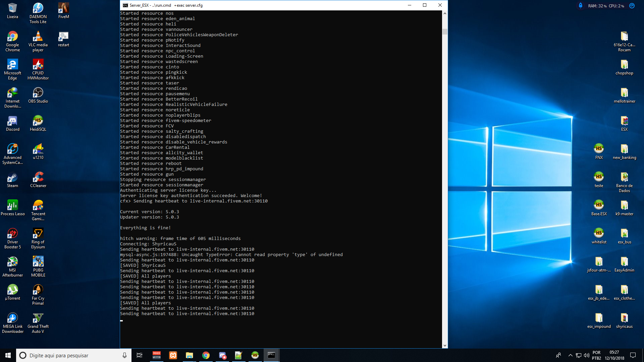Open OBS Studio from the desktop
The height and width of the screenshot is (362, 644).
click(38, 93)
